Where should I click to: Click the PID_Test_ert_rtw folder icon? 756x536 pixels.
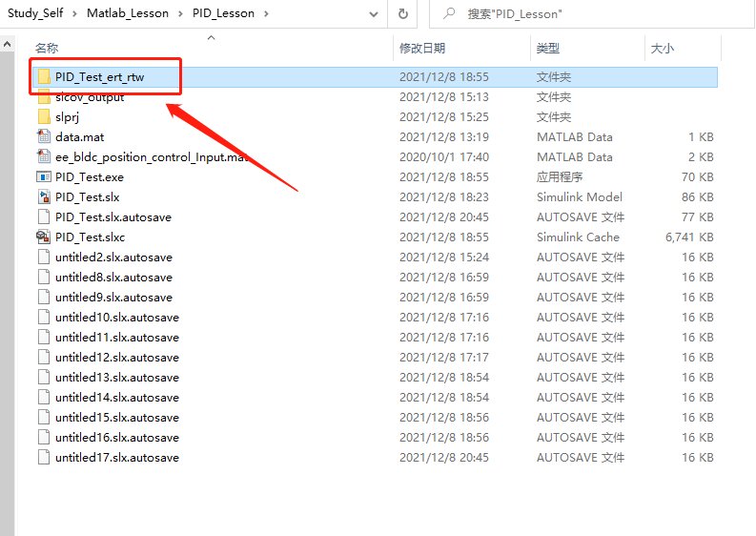(44, 76)
